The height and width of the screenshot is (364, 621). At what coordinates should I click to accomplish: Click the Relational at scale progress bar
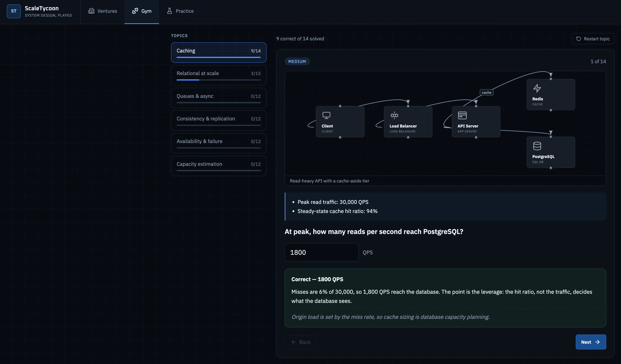point(219,80)
